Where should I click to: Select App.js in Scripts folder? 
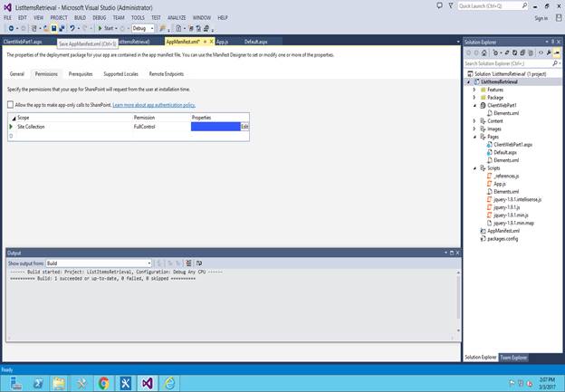[500, 184]
